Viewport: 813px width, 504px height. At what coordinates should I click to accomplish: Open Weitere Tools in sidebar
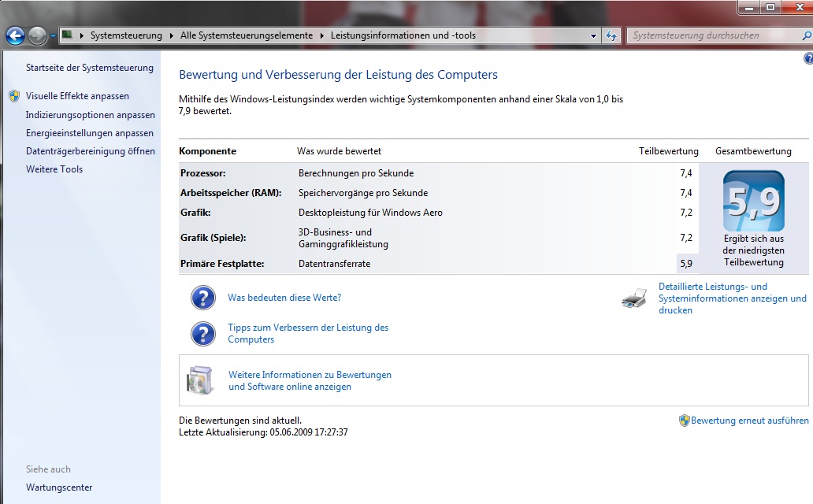[54, 169]
